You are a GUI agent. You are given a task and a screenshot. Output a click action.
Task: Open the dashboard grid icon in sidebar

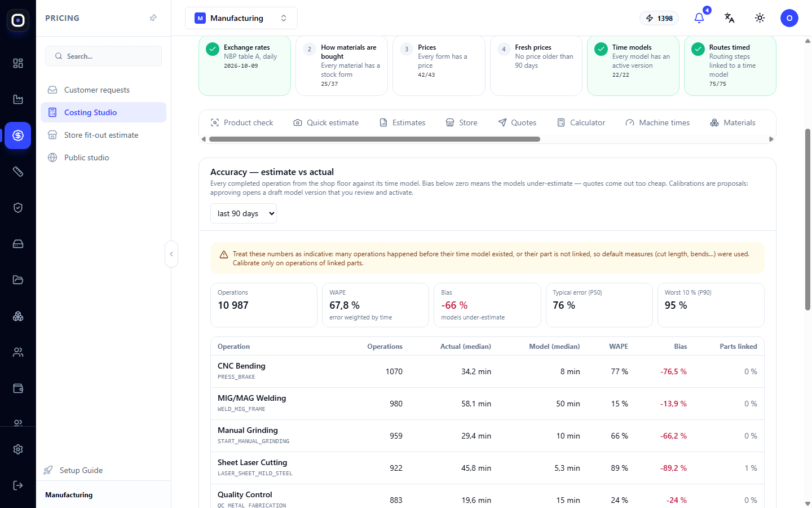coord(18,63)
